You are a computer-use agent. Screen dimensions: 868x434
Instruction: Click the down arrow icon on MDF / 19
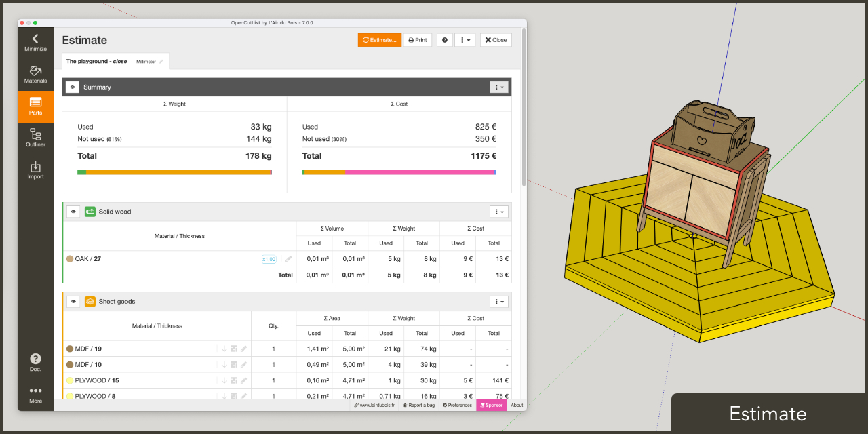click(224, 349)
